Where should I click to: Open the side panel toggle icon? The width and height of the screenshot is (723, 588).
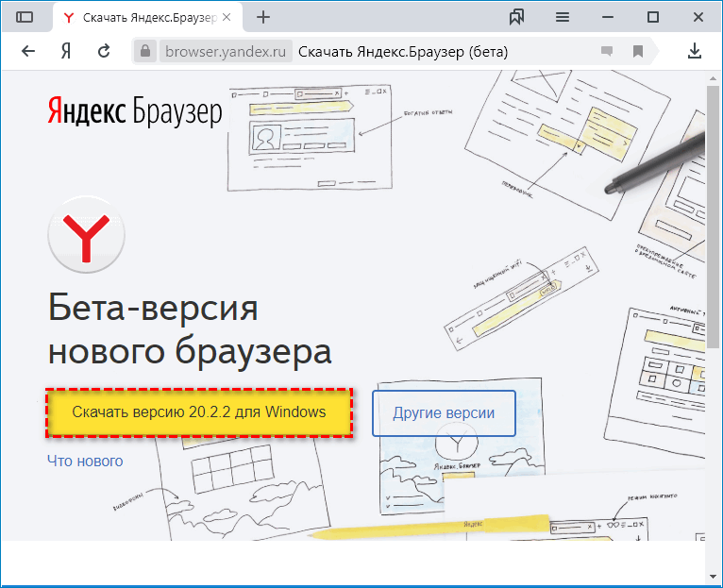(25, 18)
